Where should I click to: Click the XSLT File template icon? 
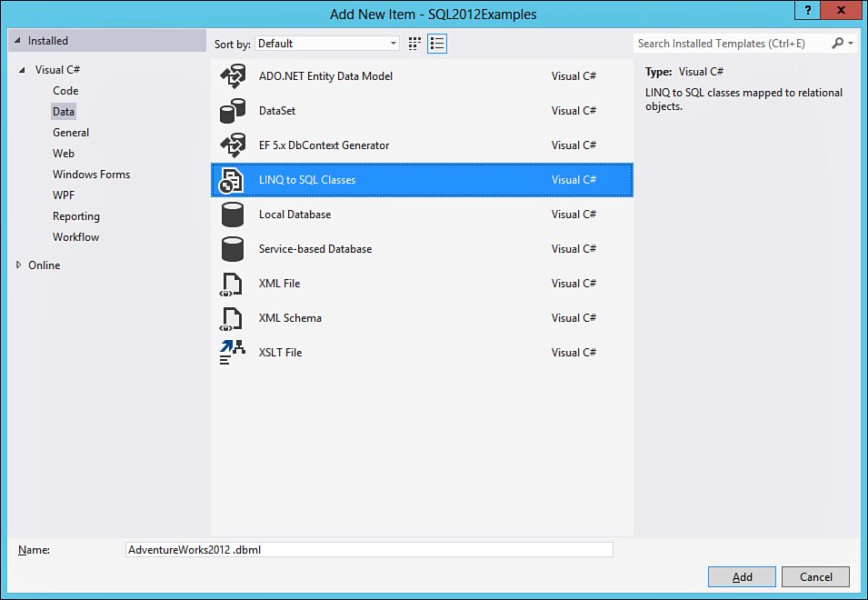[x=233, y=353]
